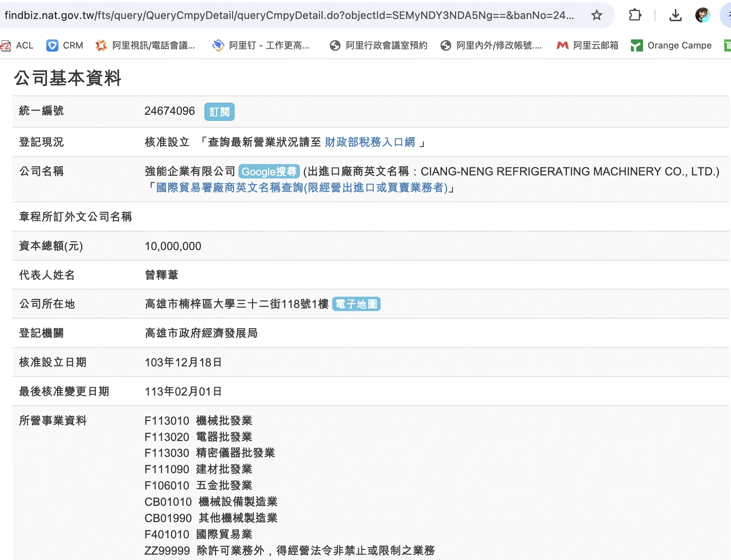Open the CRM shield bookmark
The width and height of the screenshot is (731, 560).
click(65, 45)
